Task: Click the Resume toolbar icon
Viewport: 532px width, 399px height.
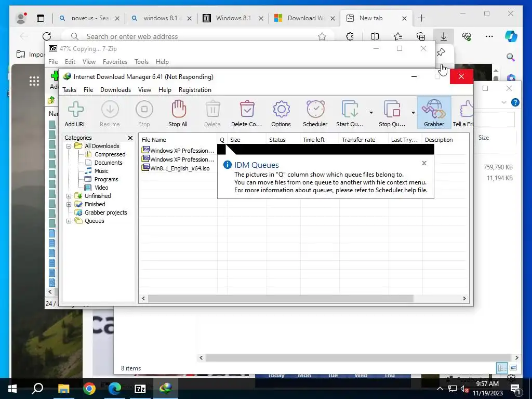Action: (x=110, y=113)
